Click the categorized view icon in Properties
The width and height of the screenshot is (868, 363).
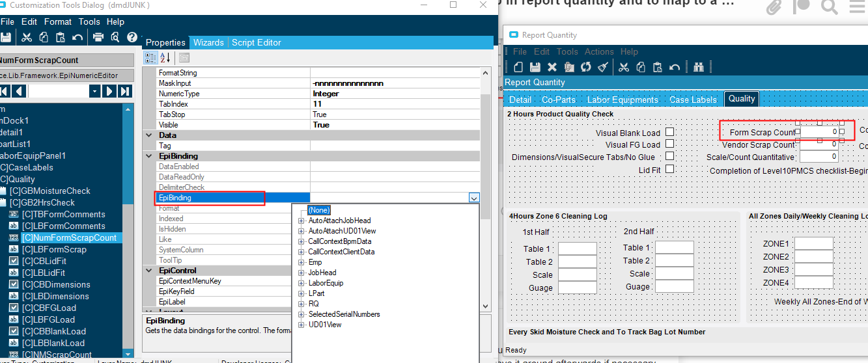[150, 58]
